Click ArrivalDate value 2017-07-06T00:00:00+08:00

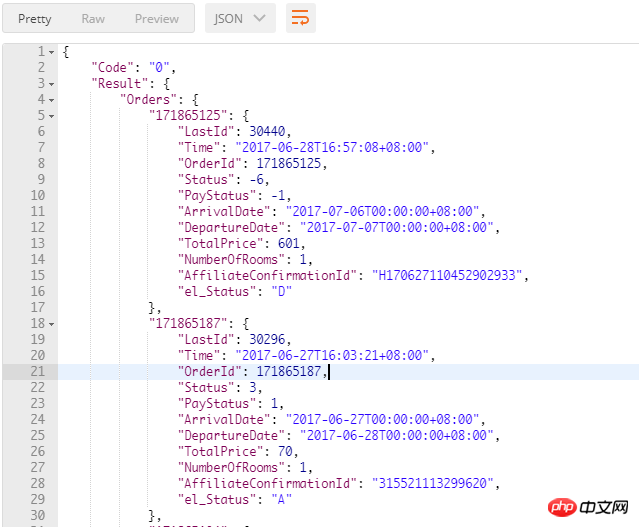coord(382,211)
